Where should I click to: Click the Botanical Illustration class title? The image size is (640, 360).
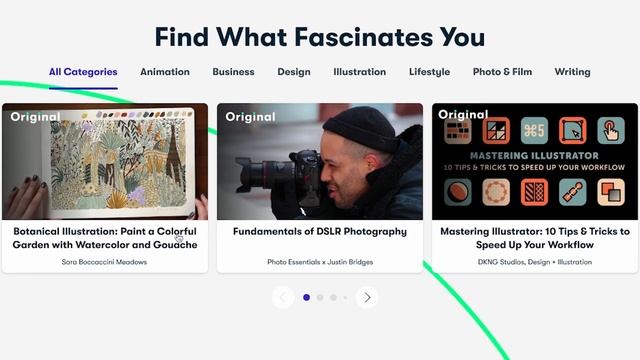[x=105, y=238]
